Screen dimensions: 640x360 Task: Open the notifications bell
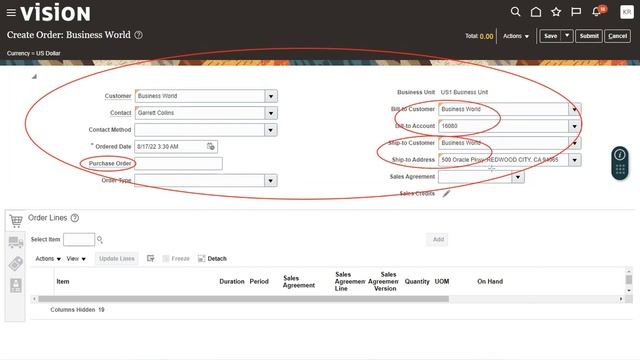pyautogui.click(x=597, y=11)
